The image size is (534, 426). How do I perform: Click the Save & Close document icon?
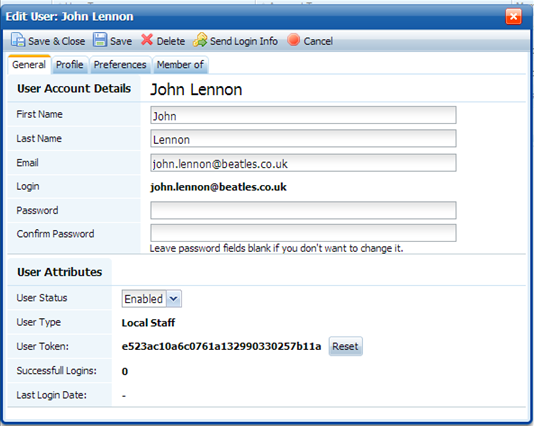point(18,40)
